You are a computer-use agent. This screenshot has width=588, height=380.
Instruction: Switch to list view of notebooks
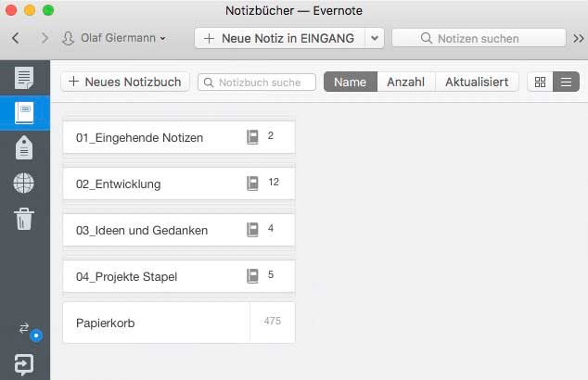(x=566, y=82)
